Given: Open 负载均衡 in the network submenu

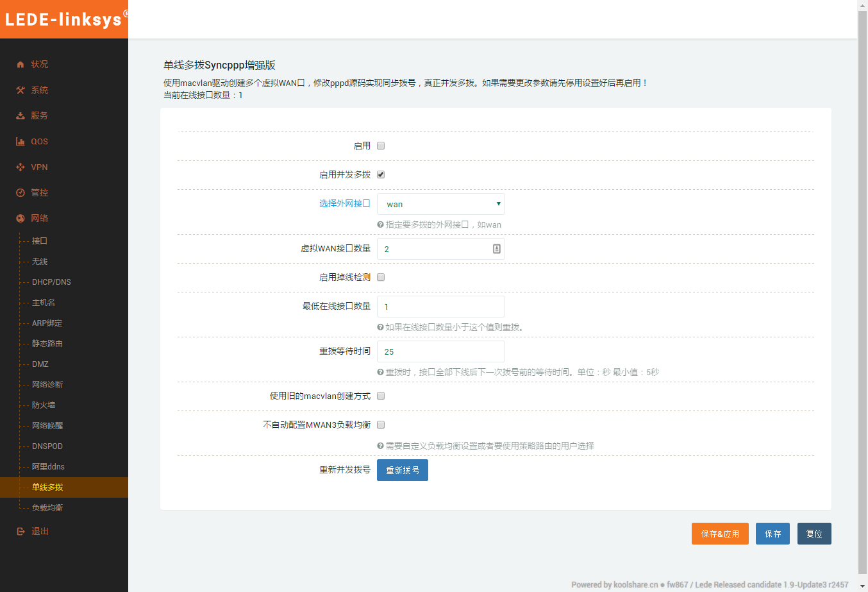Looking at the screenshot, I should [47, 508].
